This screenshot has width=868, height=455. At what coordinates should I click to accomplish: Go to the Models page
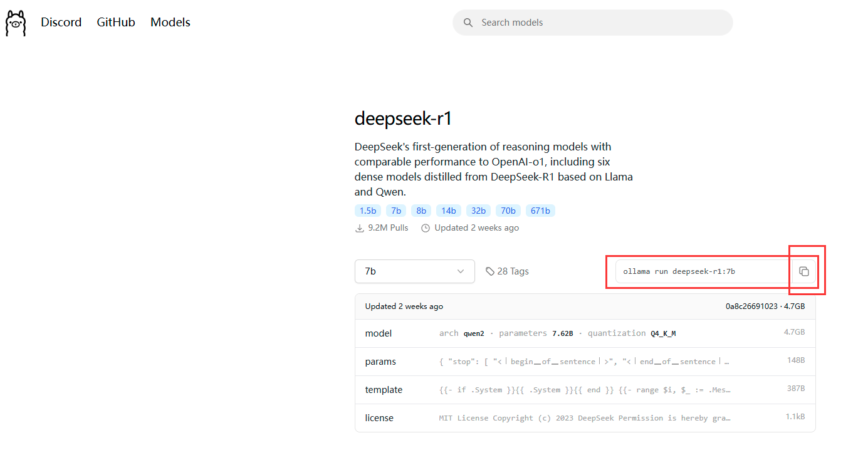(x=170, y=22)
